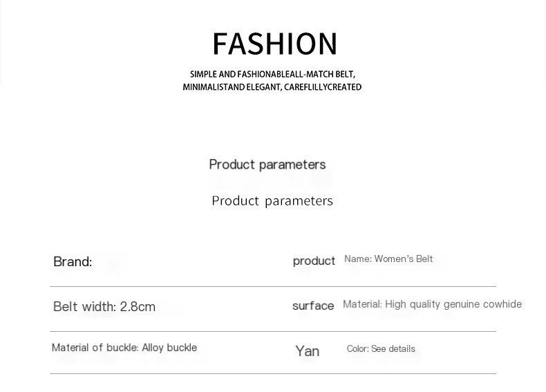Viewport: 546px width, 392px height.
Task: Click the blurred brand value beside Brand
Action: click(x=114, y=265)
